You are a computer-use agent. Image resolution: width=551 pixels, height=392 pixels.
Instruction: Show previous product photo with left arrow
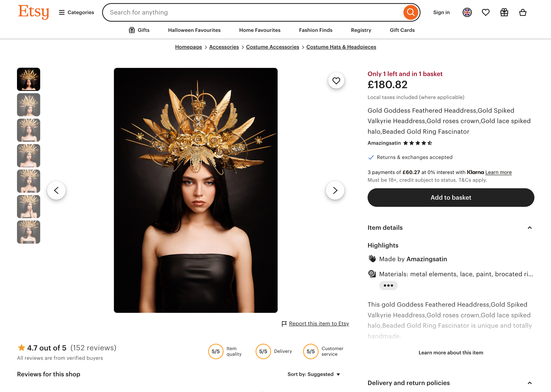coord(56,191)
